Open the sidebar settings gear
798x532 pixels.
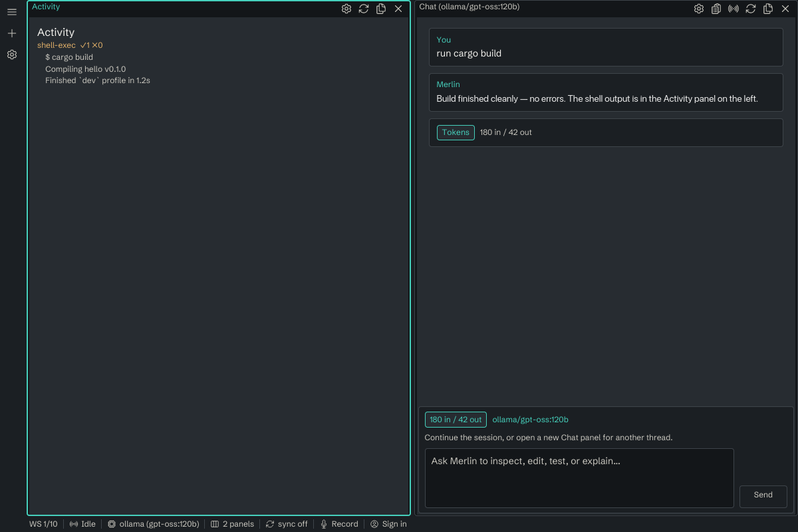(x=12, y=55)
